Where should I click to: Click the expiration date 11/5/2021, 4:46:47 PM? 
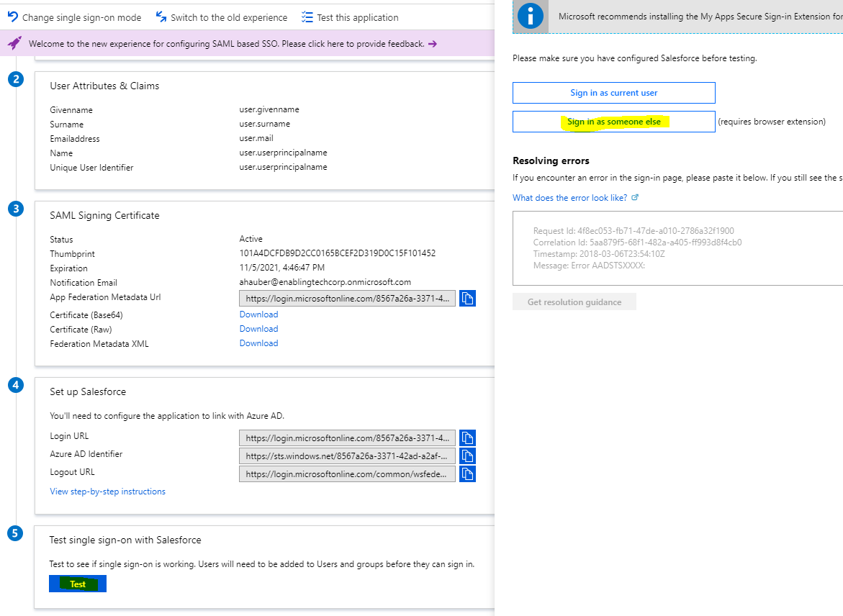pyautogui.click(x=281, y=268)
